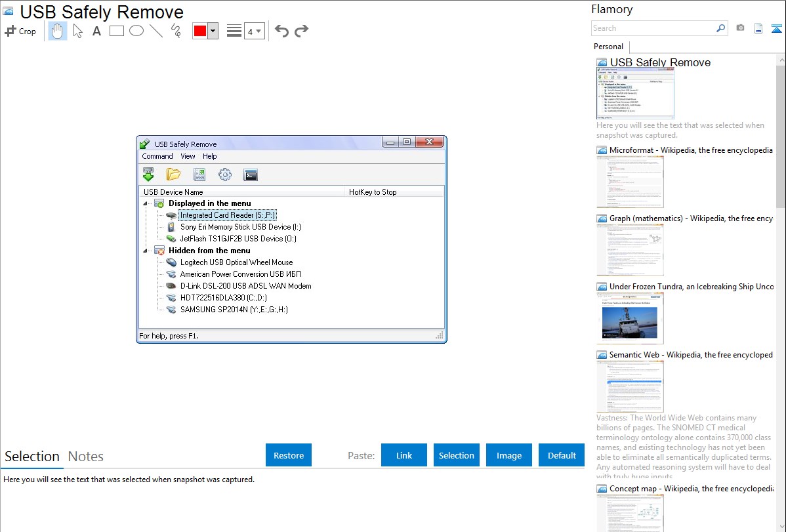Select D-Link DSL-200 USB ADSL WAN Modem

(x=245, y=286)
